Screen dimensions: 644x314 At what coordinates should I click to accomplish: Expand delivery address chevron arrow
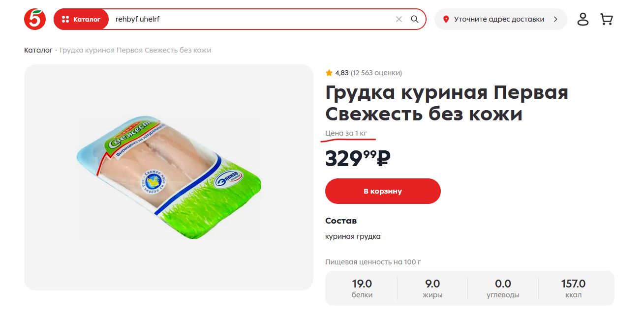click(x=555, y=19)
